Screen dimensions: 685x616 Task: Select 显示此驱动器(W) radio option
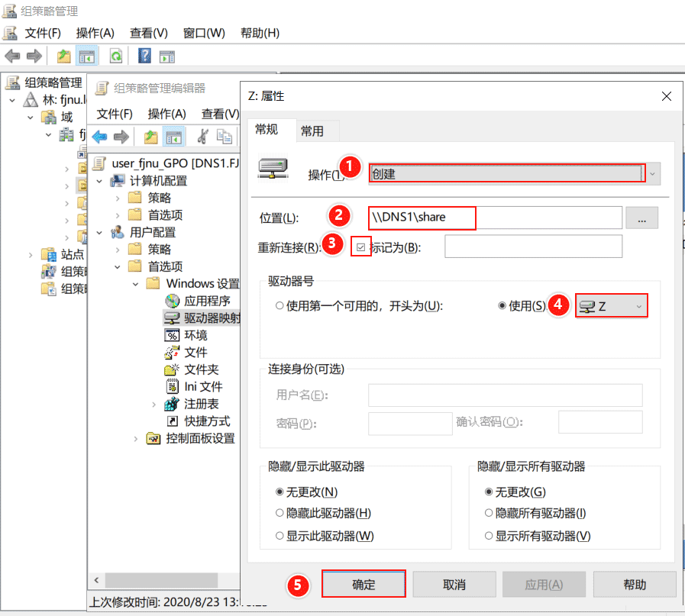coord(279,536)
